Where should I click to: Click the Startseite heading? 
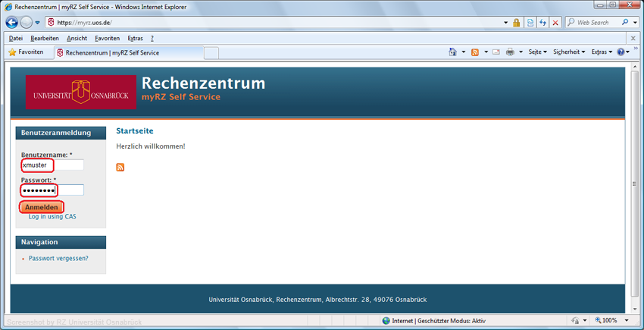[135, 131]
